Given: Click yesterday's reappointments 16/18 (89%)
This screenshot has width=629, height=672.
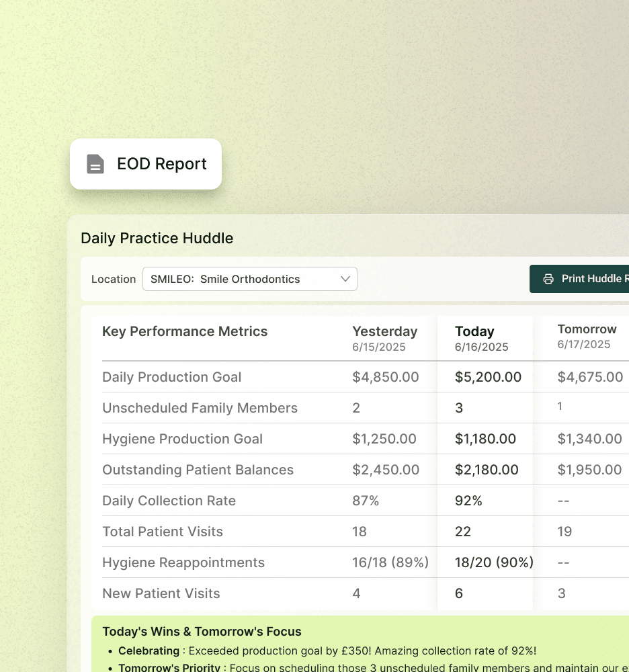Looking at the screenshot, I should pyautogui.click(x=390, y=562).
